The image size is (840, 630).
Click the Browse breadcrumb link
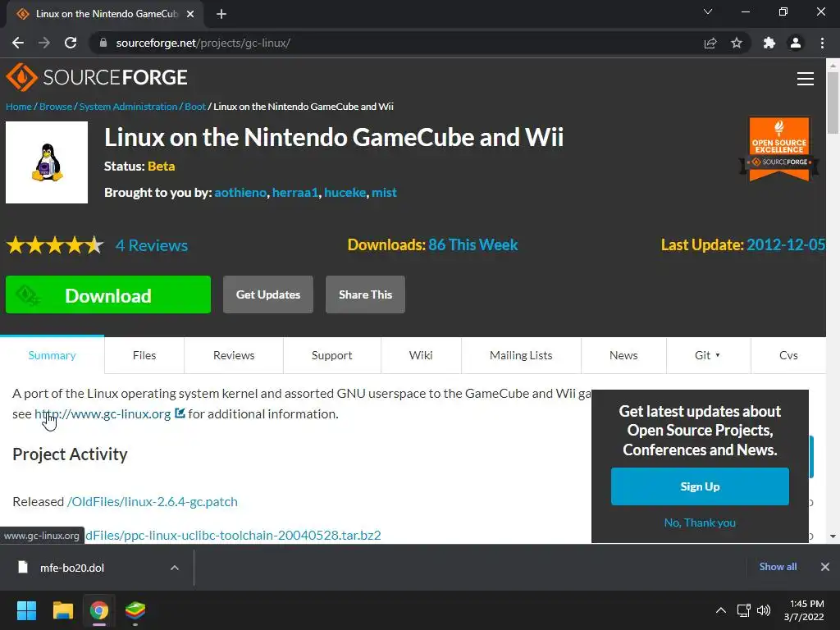(56, 107)
